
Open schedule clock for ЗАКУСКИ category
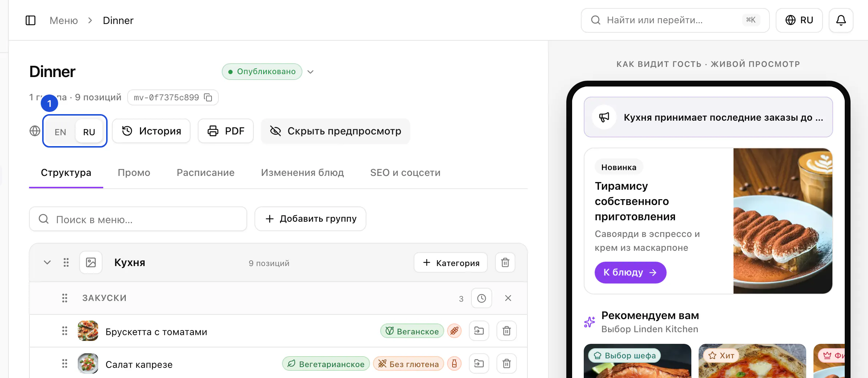(482, 298)
